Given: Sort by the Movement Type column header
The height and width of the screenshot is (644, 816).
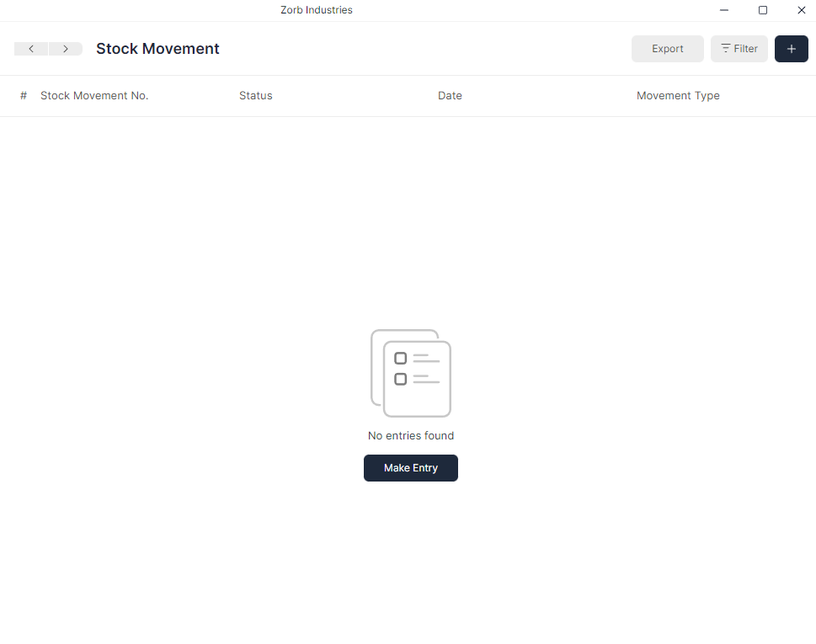Looking at the screenshot, I should 678,95.
